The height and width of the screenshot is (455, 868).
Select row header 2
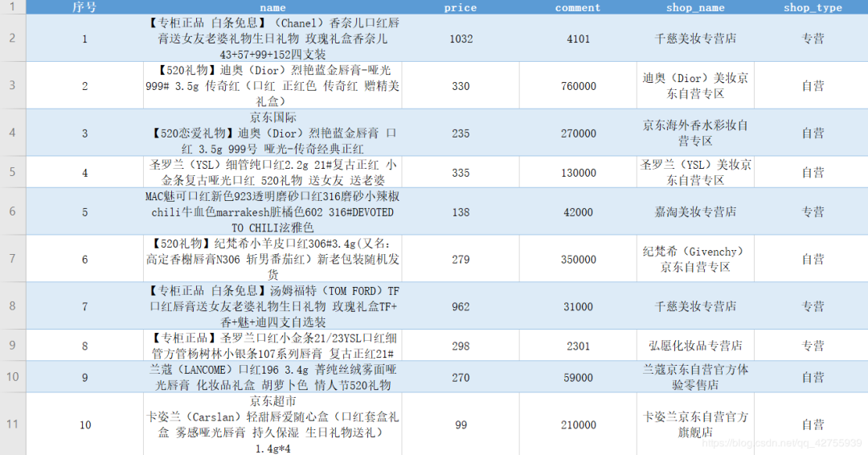point(13,39)
